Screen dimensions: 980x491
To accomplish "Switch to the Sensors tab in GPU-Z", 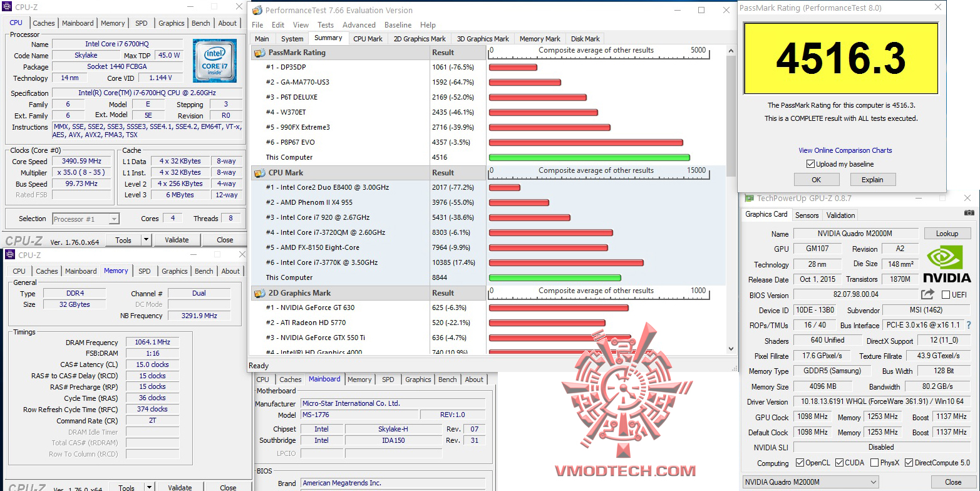I will [x=807, y=215].
